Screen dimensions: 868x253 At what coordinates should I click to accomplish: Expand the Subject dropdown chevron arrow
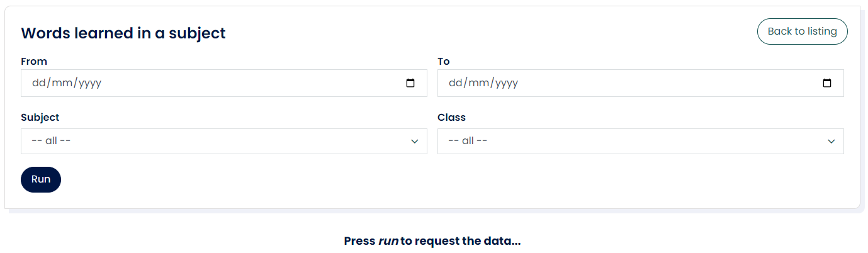(414, 141)
